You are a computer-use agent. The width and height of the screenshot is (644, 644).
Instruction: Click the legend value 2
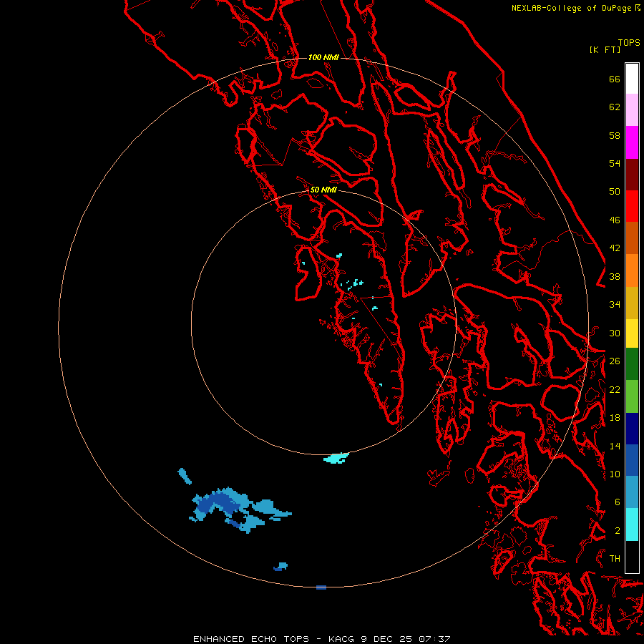618,530
